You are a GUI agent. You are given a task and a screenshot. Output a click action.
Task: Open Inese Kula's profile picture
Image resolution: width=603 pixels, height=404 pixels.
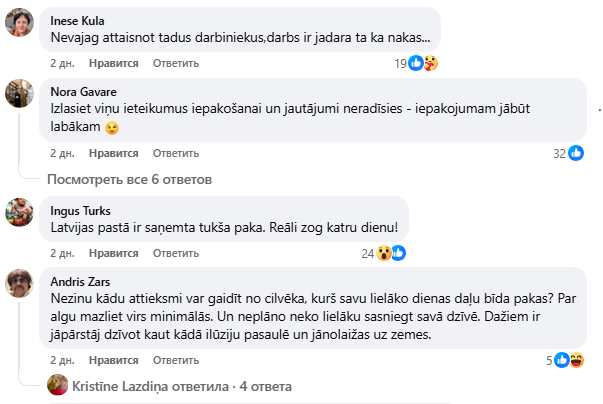[20, 23]
